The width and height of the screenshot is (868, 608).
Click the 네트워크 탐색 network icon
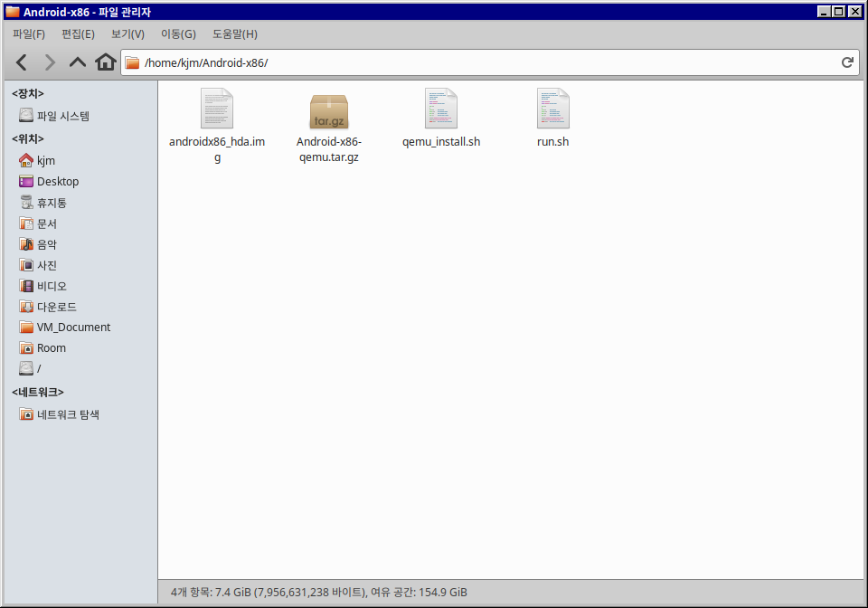[26, 414]
